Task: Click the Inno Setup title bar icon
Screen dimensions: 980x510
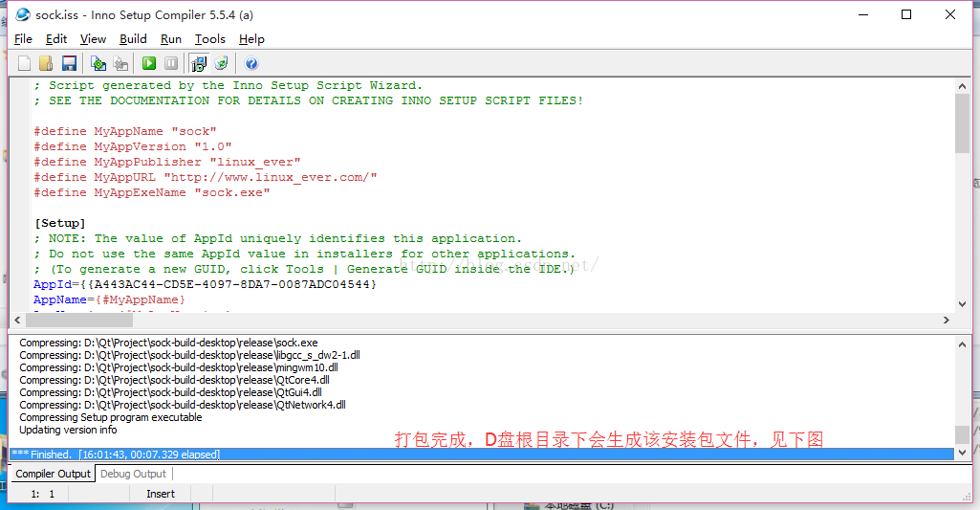Action: (x=23, y=14)
